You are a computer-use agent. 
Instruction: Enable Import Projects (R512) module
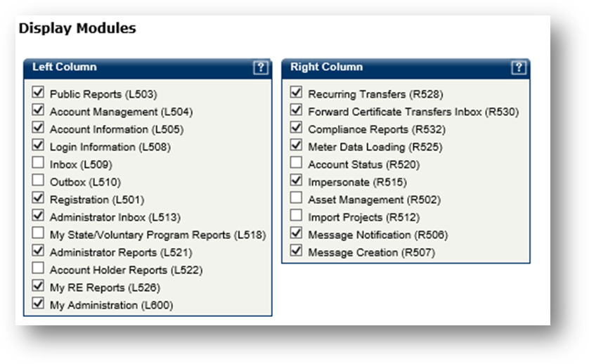coord(296,216)
